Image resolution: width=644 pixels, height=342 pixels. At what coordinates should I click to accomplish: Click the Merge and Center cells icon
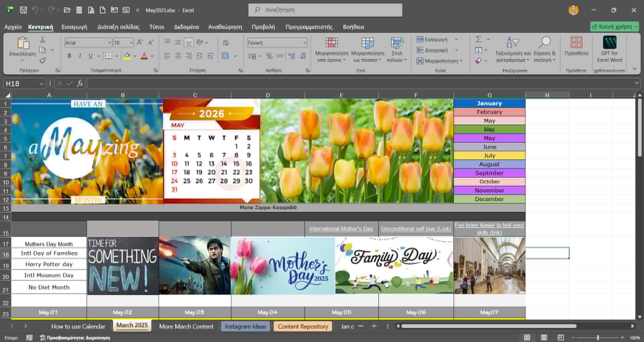click(225, 56)
